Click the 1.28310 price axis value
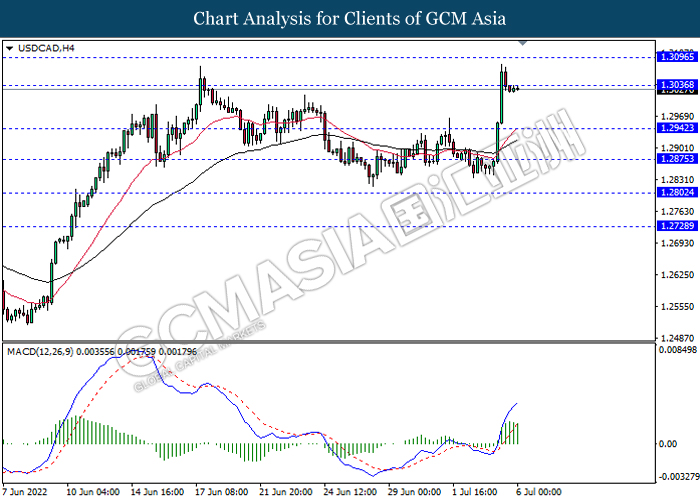This screenshot has height=500, width=700. click(677, 179)
